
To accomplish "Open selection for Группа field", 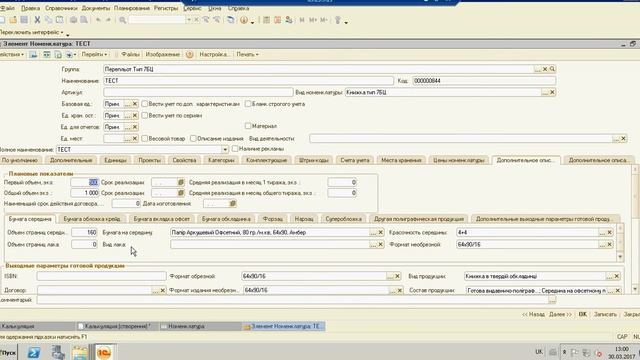I will point(538,69).
